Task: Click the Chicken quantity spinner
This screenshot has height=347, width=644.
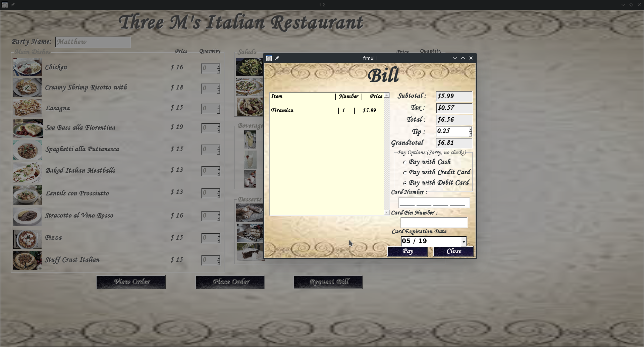Action: pos(211,68)
